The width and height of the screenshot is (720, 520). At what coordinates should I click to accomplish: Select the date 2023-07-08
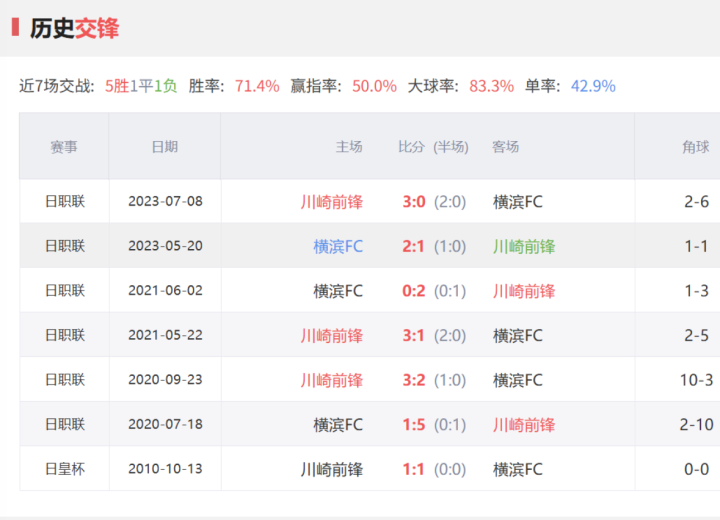click(165, 201)
